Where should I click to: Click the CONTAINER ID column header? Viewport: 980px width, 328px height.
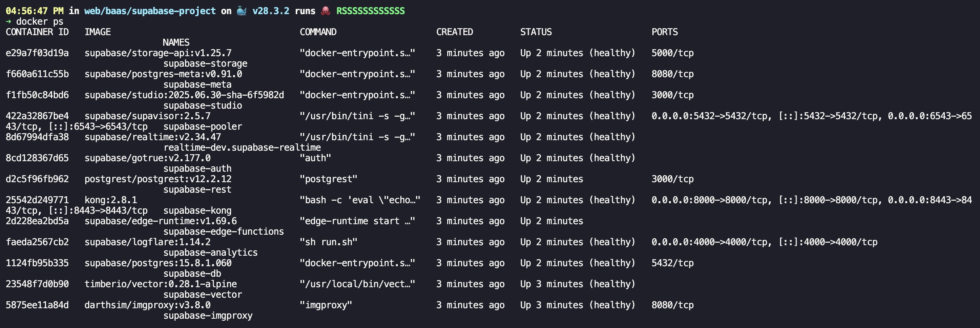click(x=37, y=32)
